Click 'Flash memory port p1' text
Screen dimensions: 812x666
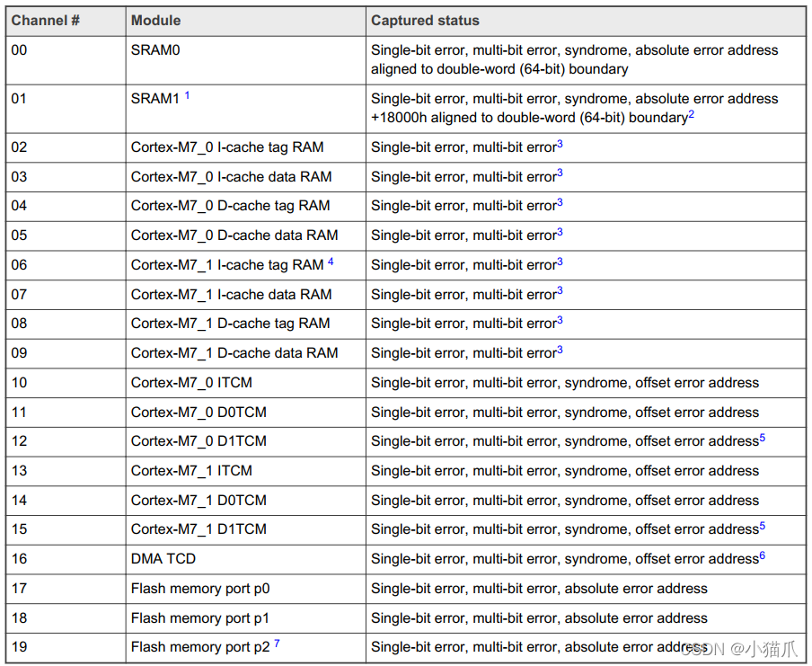200,618
